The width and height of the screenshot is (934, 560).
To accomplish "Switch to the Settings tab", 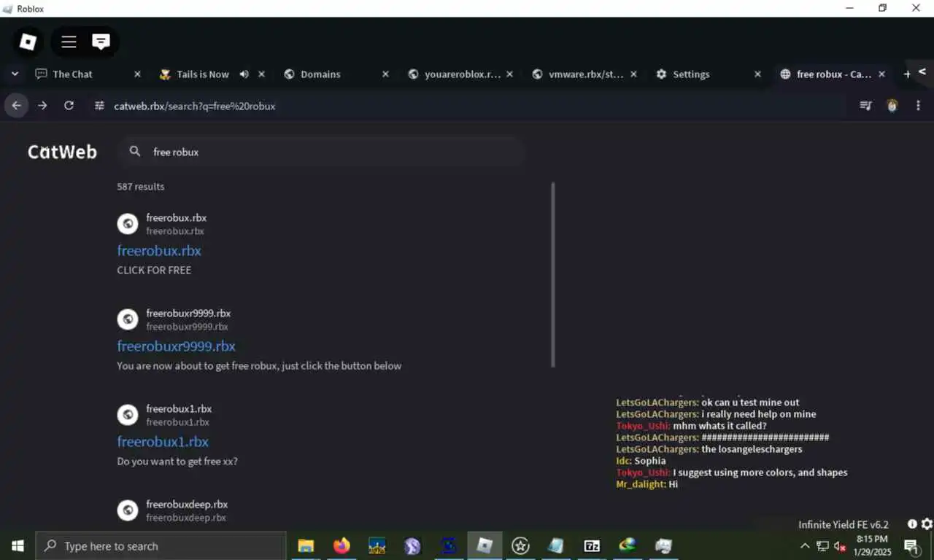I will click(691, 74).
